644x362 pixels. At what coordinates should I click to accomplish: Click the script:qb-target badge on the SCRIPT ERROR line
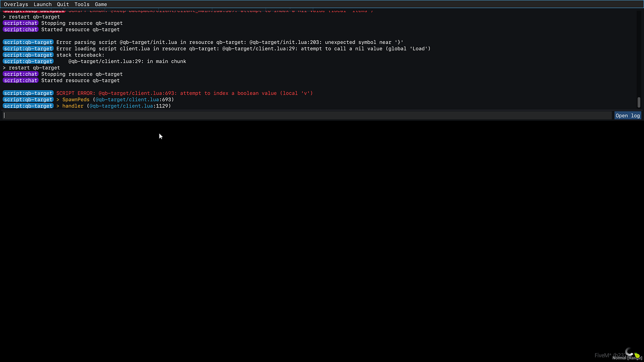28,93
